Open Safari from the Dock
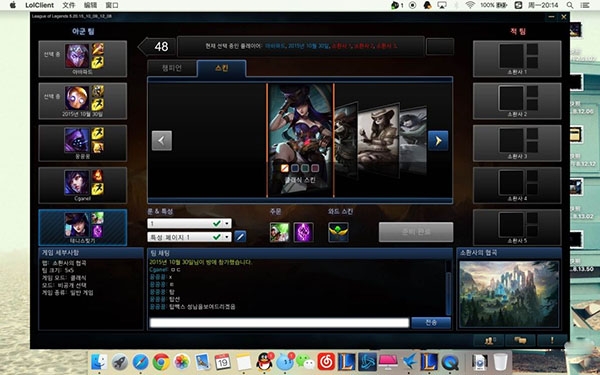Screen dimensions: 600x375 pos(140,362)
